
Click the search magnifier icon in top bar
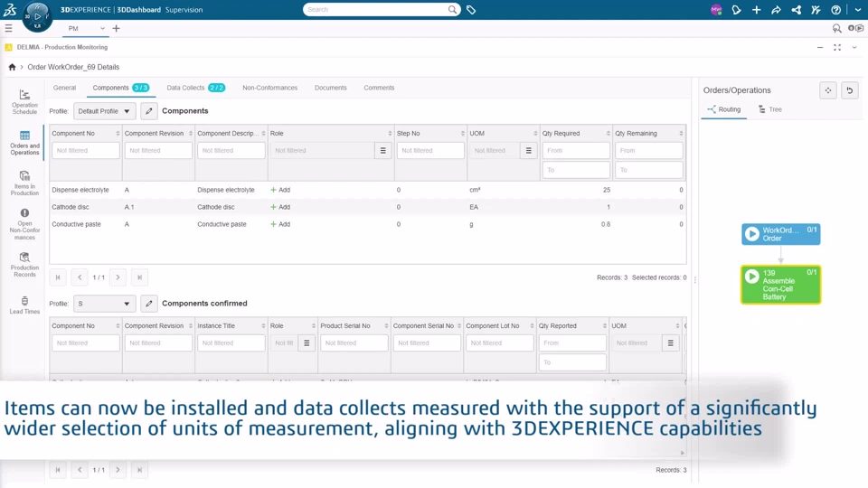[x=452, y=9]
